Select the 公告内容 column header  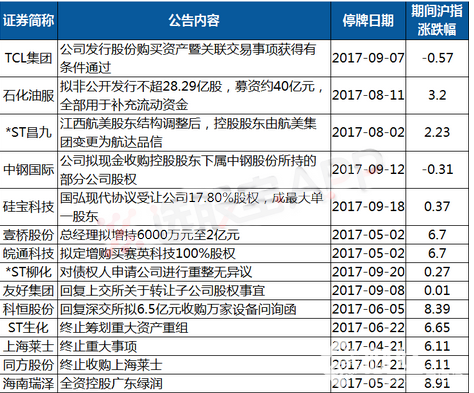(x=194, y=20)
